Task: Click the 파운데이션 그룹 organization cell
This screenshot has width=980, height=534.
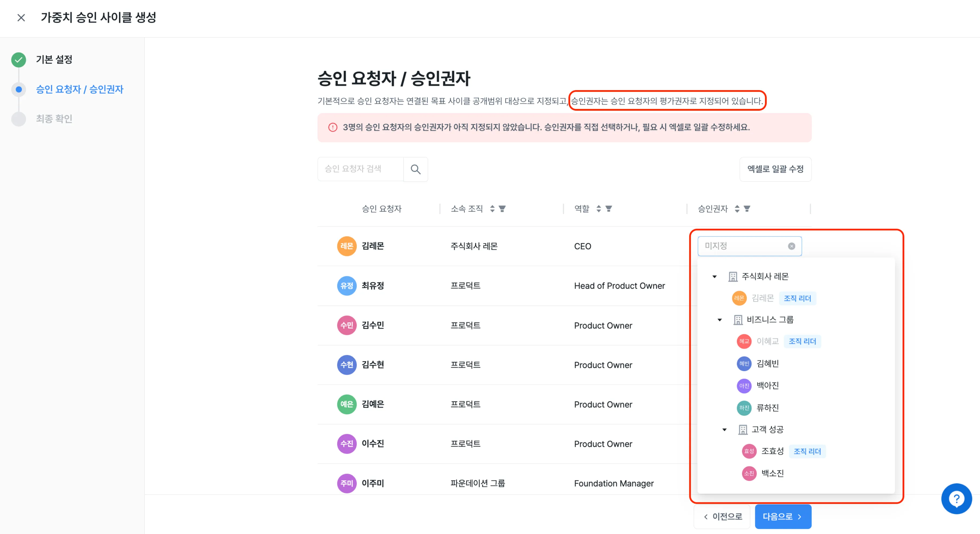Action: tap(478, 483)
